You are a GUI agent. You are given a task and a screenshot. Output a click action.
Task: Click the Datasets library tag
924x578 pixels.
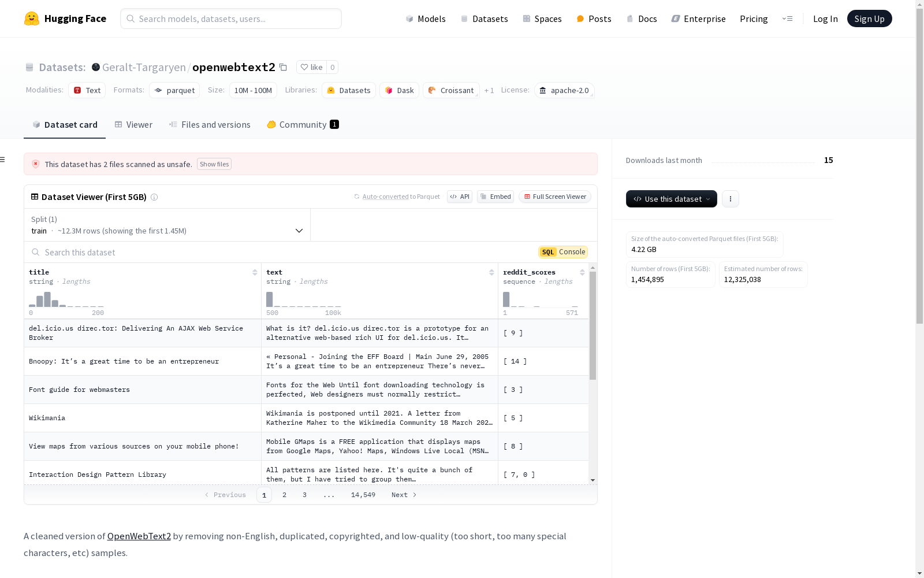pyautogui.click(x=349, y=90)
